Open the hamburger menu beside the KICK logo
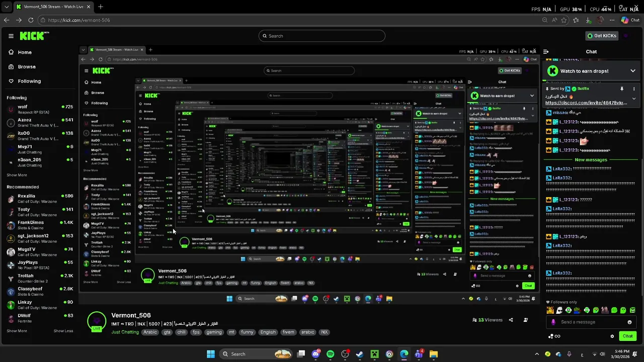The height and width of the screenshot is (362, 644). [11, 36]
